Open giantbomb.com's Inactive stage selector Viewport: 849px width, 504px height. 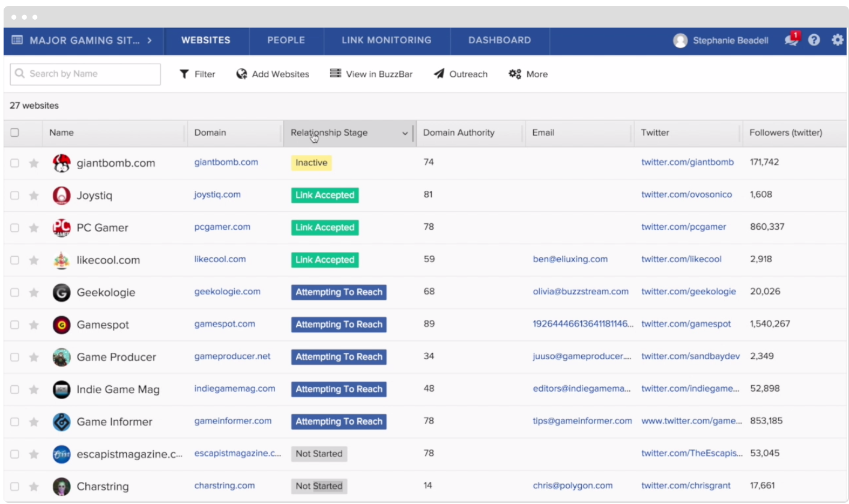pyautogui.click(x=311, y=163)
